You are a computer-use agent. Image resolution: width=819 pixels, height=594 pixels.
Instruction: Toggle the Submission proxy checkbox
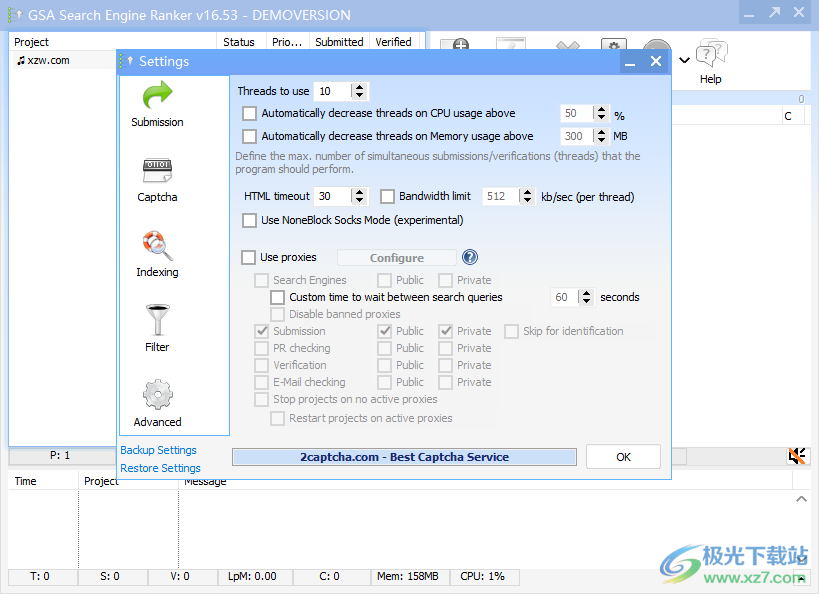pyautogui.click(x=261, y=331)
